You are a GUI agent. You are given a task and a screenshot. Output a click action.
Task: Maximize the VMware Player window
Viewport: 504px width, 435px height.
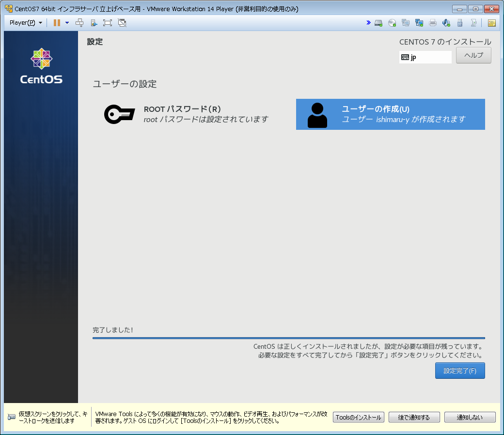[x=475, y=9]
